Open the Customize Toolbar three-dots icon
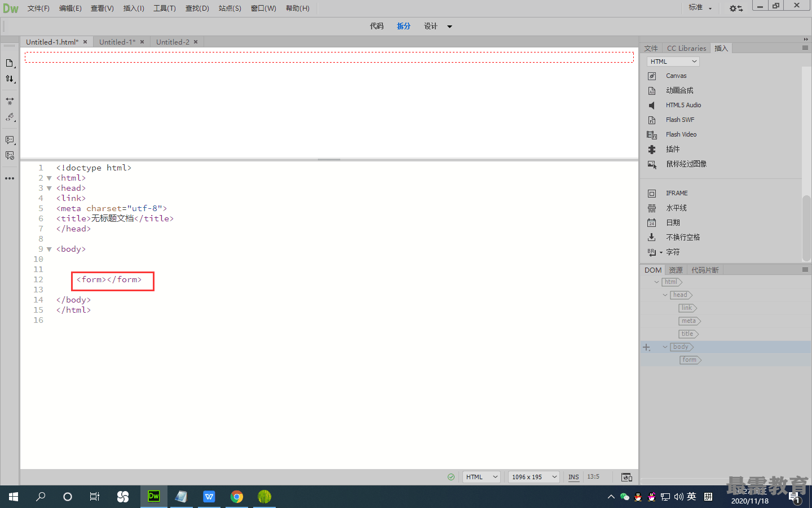 [10, 178]
